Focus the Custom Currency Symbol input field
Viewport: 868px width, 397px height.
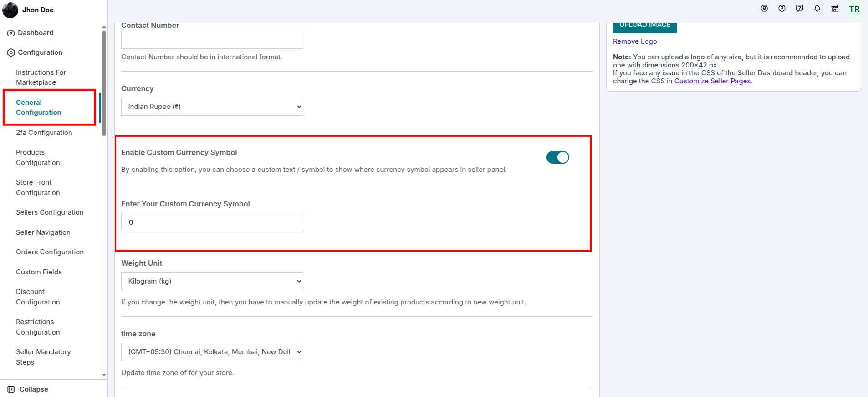tap(212, 222)
